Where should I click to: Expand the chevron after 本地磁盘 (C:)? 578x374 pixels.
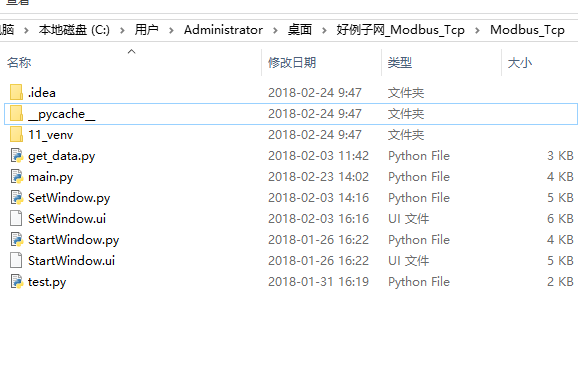122,30
